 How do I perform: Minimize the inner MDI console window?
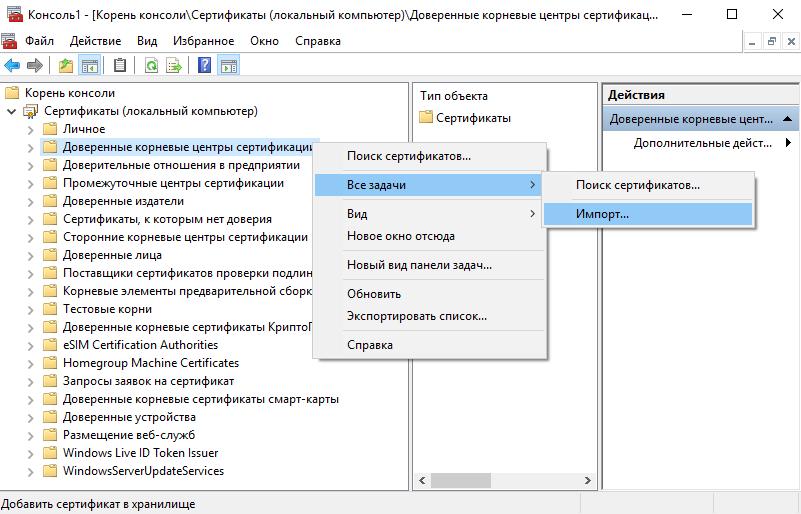click(x=752, y=41)
